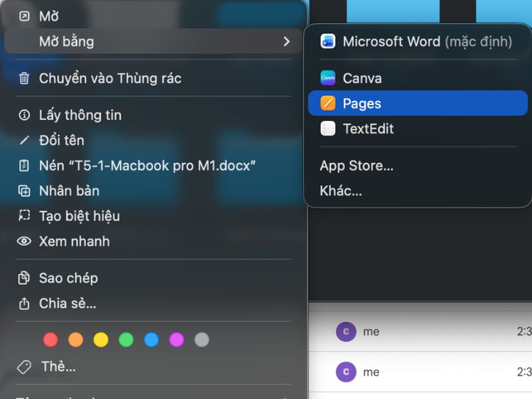Apply the red tag color
Image resolution: width=532 pixels, height=399 pixels.
coord(51,340)
